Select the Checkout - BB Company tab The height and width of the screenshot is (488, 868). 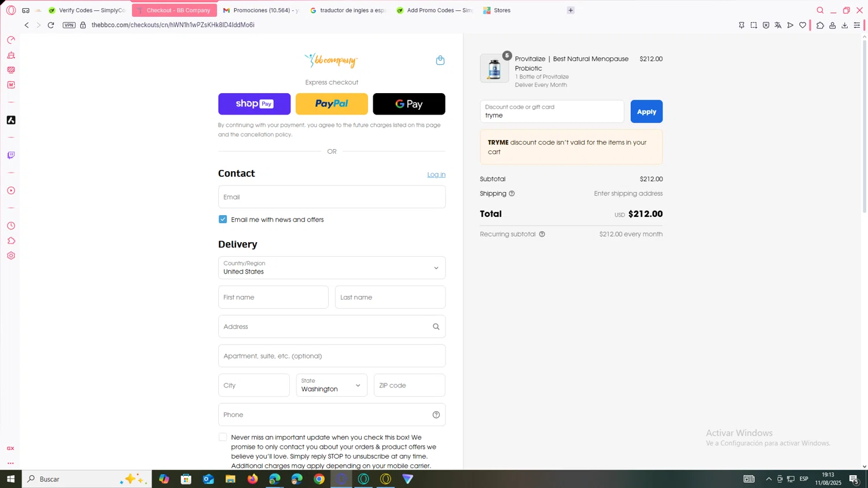pos(174,10)
